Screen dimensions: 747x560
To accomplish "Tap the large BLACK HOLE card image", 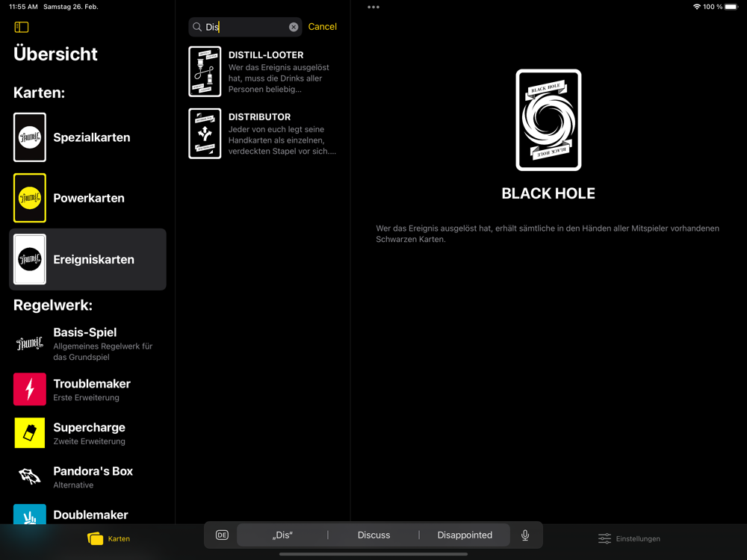I will pos(548,120).
